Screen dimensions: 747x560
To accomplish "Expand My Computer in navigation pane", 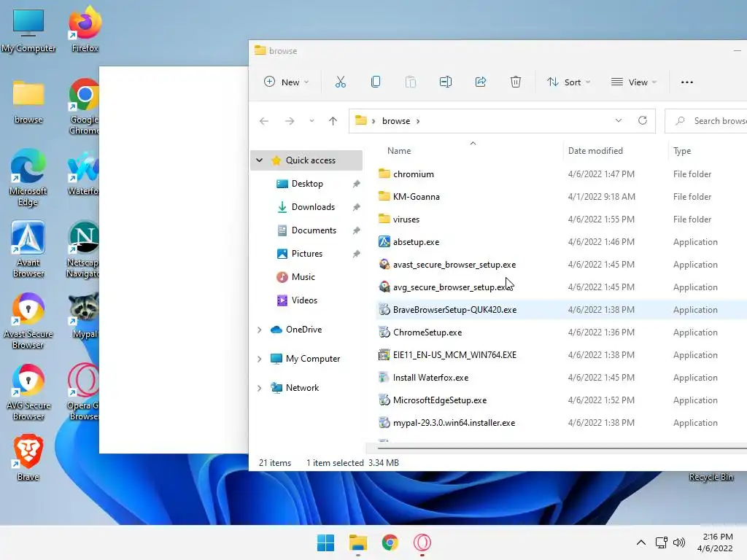I will click(259, 359).
